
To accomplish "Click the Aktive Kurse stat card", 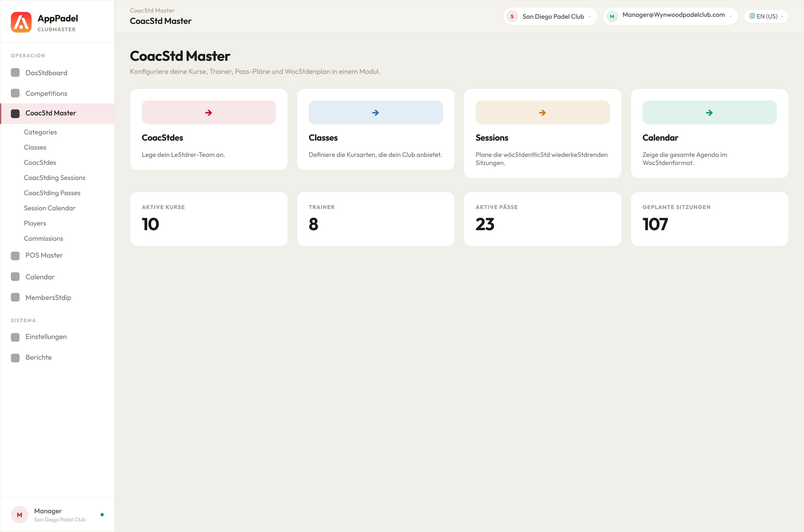I will point(209,219).
